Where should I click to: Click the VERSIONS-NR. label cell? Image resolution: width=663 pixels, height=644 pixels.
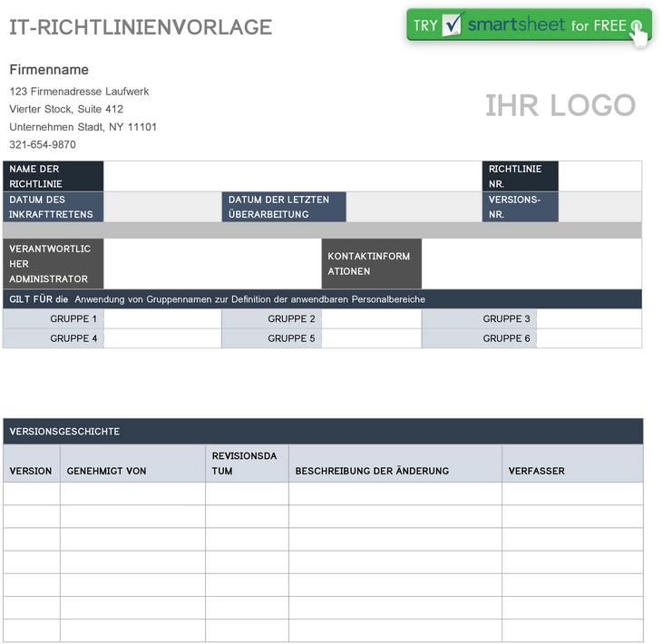520,207
